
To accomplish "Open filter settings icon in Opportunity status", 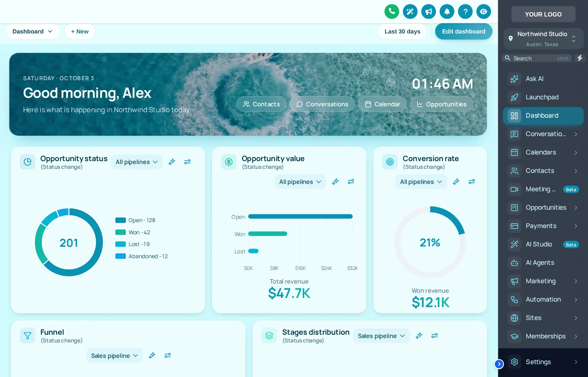I will click(x=187, y=162).
